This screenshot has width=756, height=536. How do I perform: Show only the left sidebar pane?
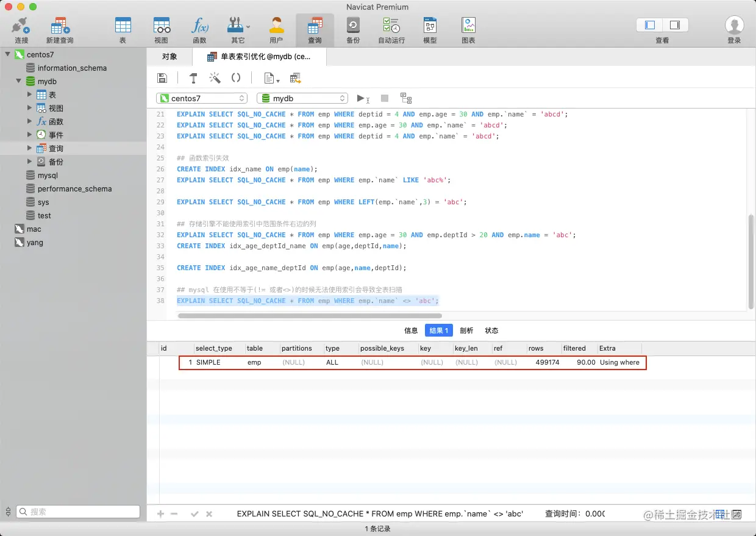650,25
